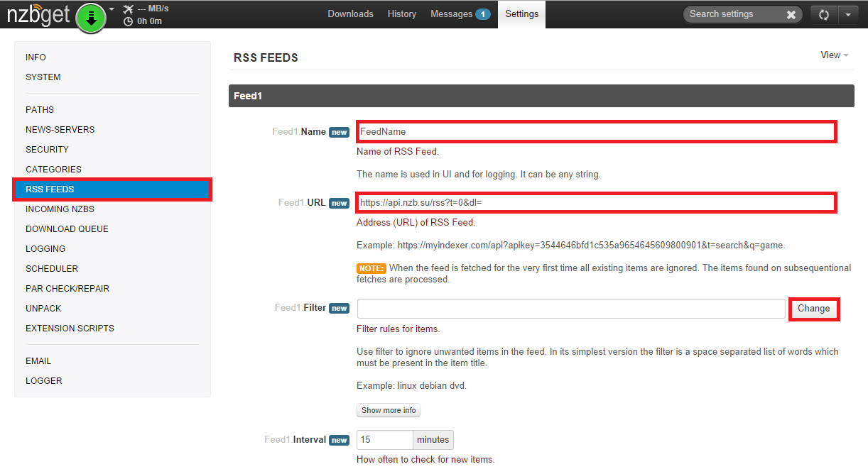Click the Feed1 Name input field
This screenshot has width=868, height=474.
(x=595, y=131)
